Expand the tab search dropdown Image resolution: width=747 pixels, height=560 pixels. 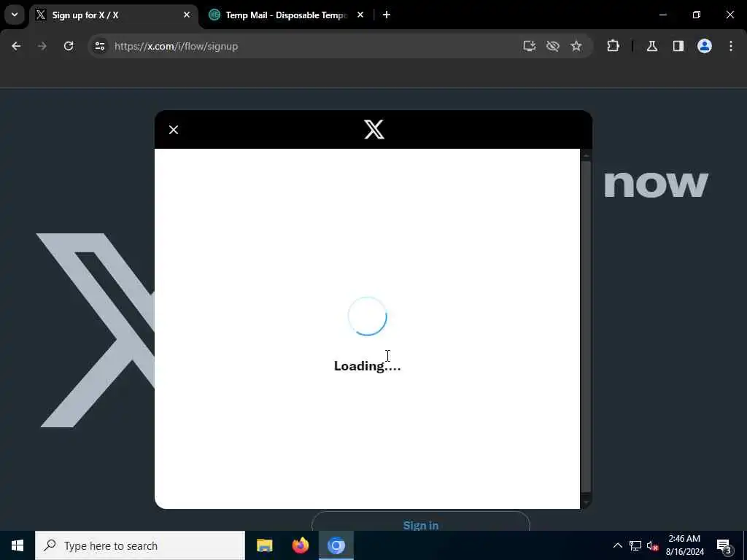(15, 15)
